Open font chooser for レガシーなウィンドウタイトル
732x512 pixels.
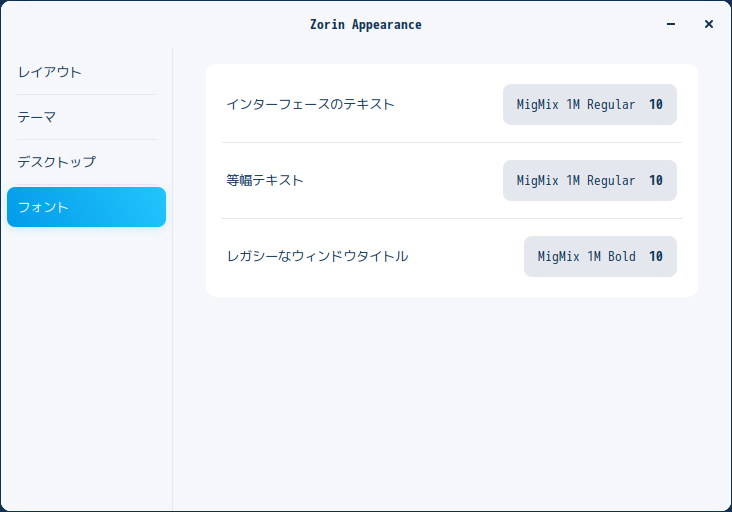point(600,256)
